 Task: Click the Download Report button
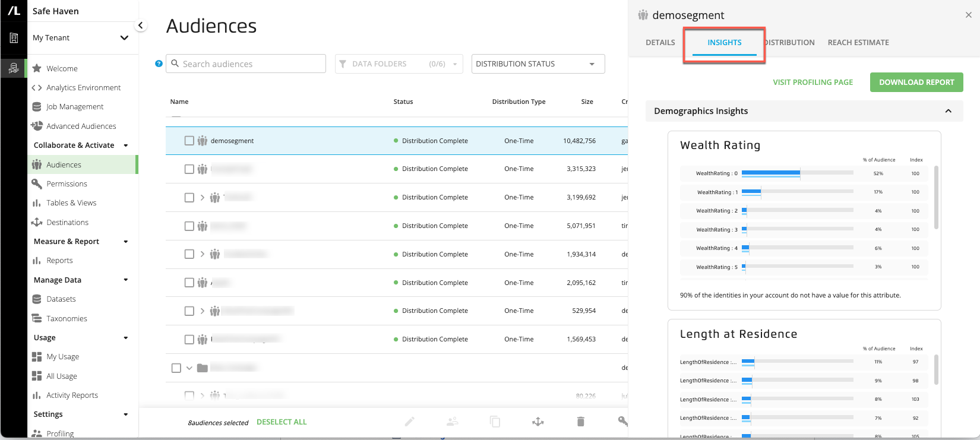(916, 82)
